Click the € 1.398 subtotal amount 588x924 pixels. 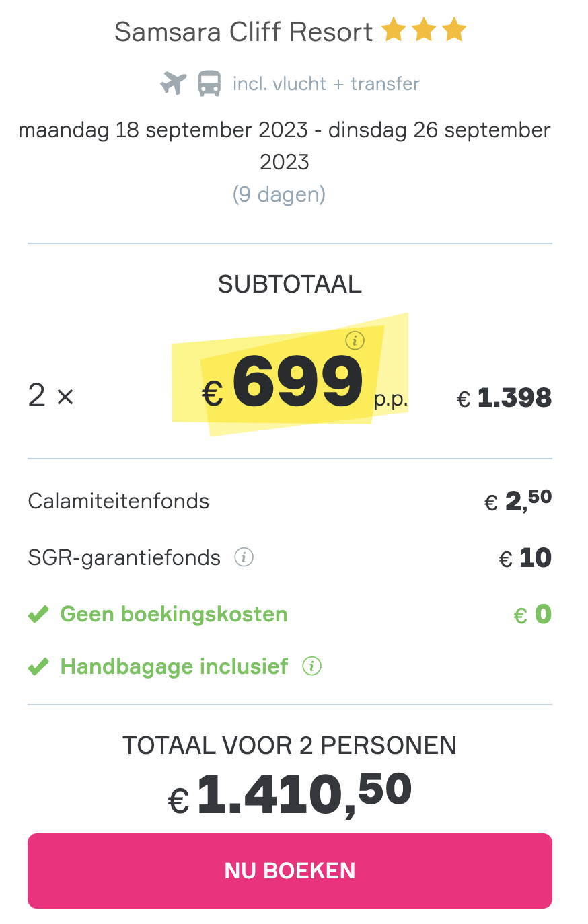pos(505,398)
